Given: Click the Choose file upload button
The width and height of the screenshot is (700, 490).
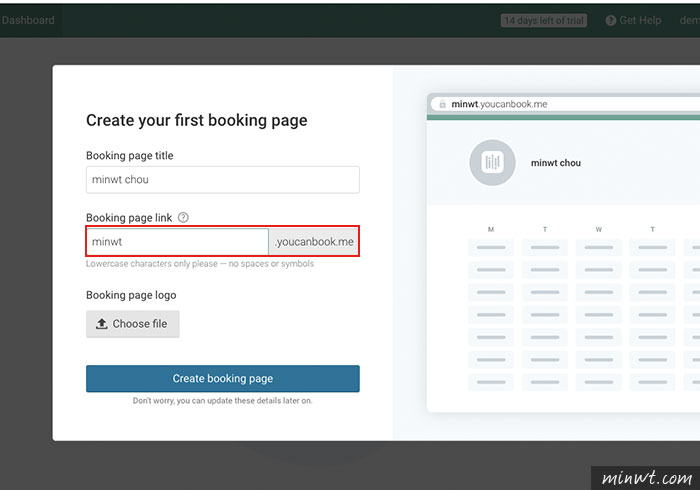Looking at the screenshot, I should click(133, 324).
